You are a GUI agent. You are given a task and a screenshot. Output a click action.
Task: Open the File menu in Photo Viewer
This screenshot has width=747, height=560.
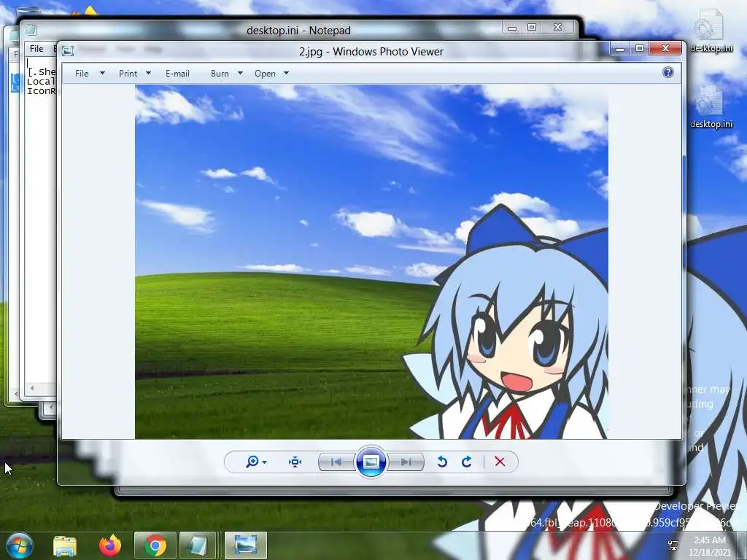pos(82,74)
